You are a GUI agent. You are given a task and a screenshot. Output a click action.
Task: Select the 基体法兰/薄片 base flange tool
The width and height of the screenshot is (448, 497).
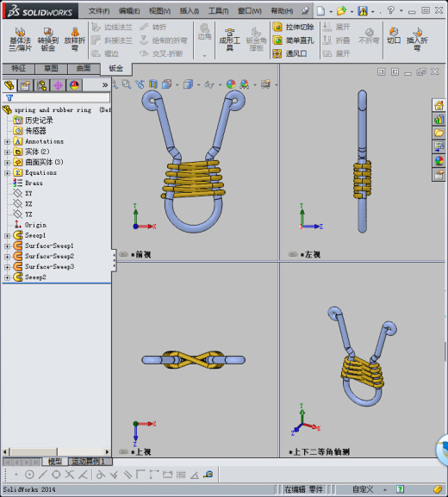point(20,40)
